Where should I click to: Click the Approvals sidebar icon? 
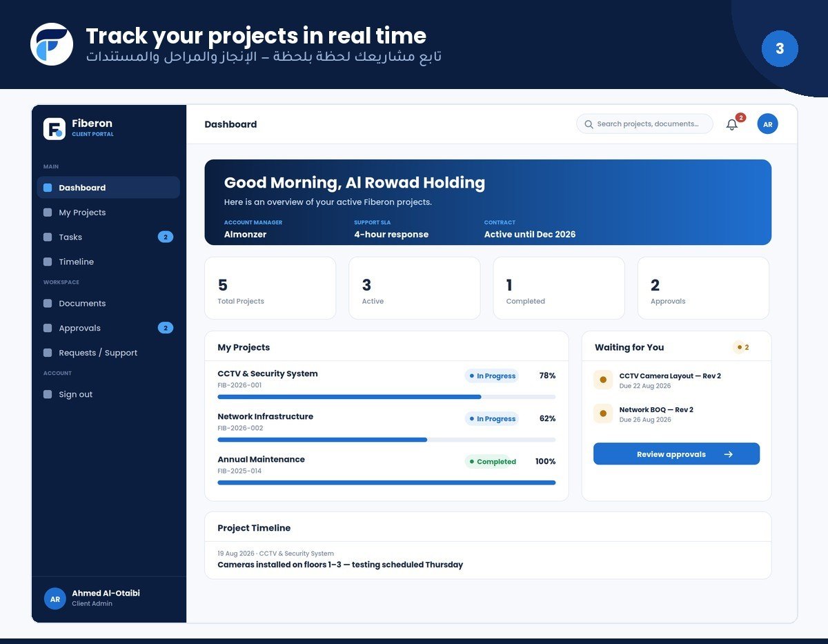[x=48, y=328]
